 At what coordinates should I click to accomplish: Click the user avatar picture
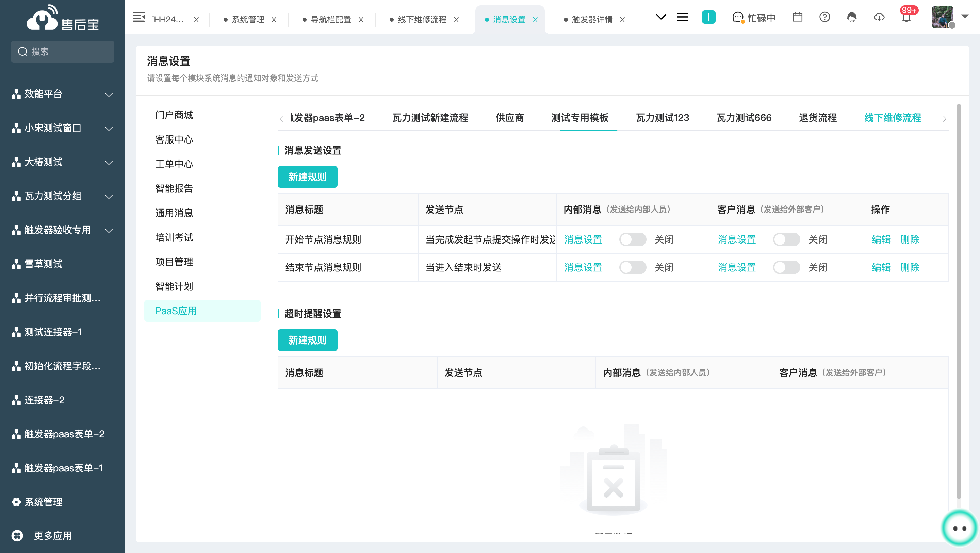tap(942, 17)
